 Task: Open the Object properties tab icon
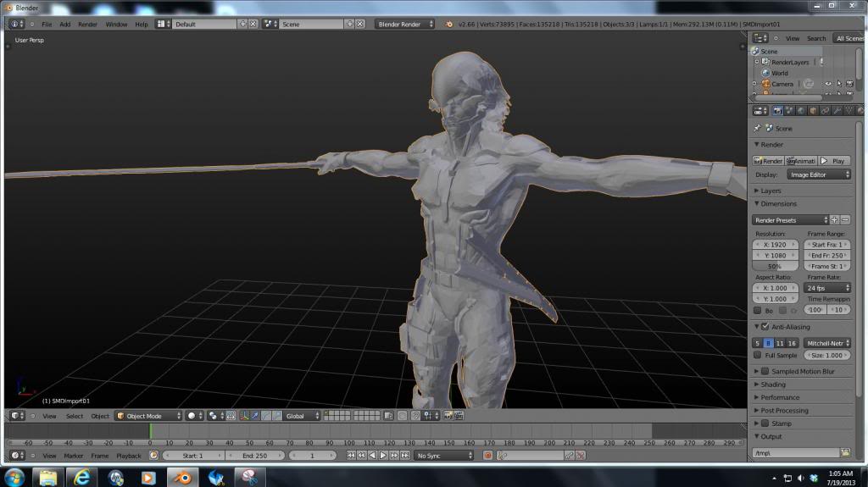point(813,111)
